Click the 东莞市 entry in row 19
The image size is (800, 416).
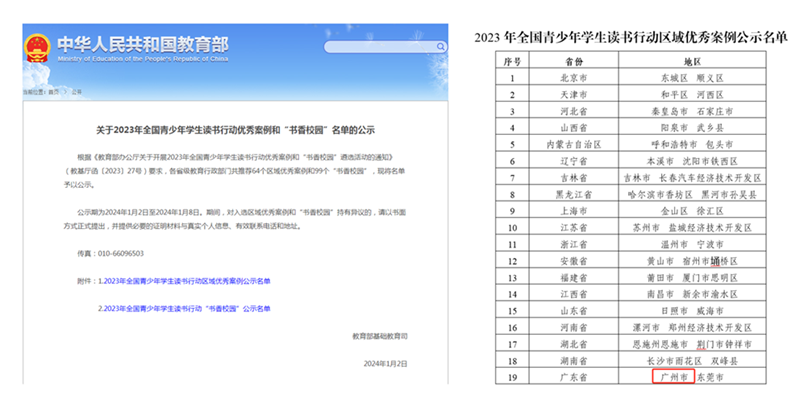point(710,378)
